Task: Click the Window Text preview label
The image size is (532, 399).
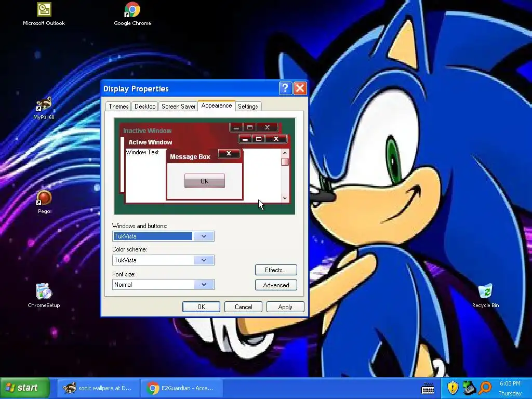Action: (142, 152)
